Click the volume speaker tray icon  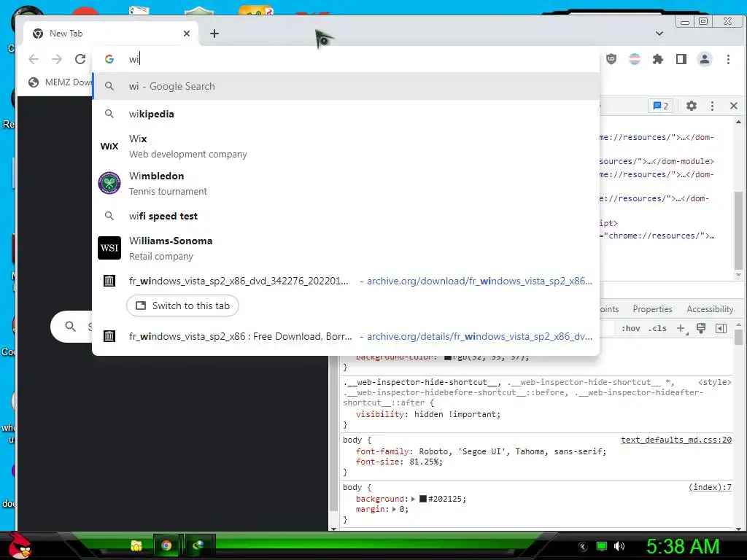[x=619, y=546]
